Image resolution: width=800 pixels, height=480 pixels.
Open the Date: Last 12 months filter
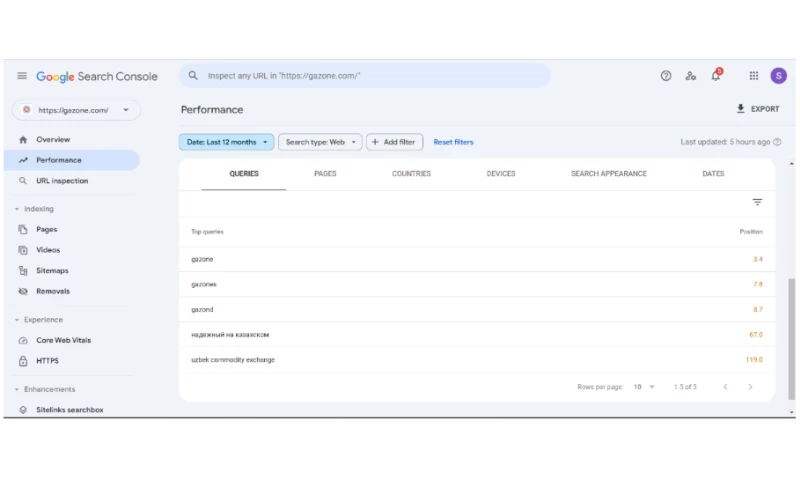pyautogui.click(x=227, y=142)
